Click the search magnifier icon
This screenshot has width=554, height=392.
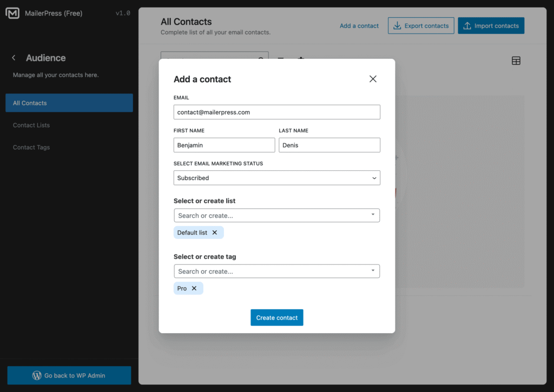pyautogui.click(x=261, y=61)
